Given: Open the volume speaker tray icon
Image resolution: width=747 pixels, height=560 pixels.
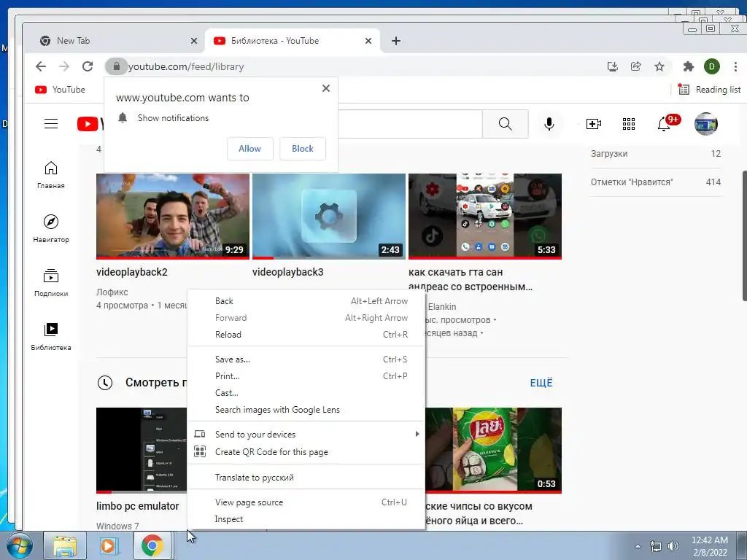Looking at the screenshot, I should [x=673, y=546].
